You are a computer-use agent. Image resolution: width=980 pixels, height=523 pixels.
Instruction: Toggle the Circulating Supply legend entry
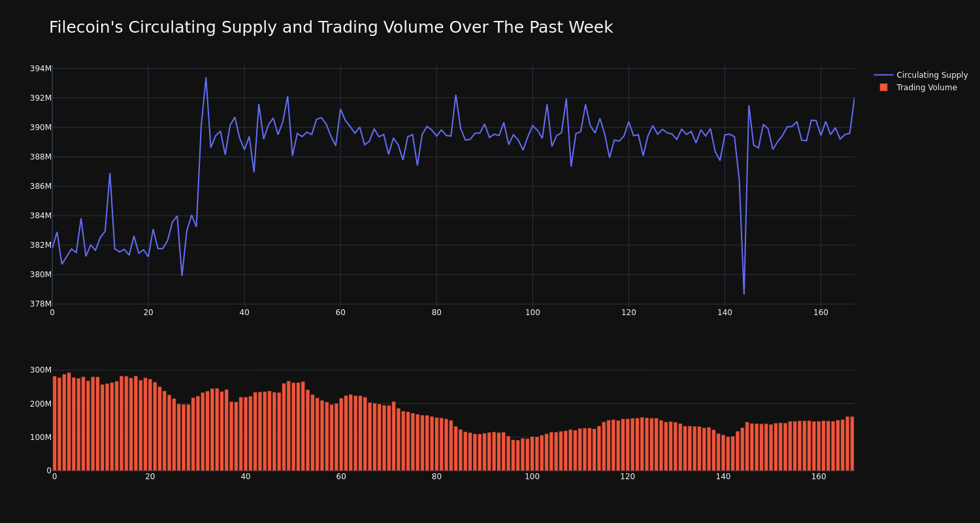coord(921,75)
